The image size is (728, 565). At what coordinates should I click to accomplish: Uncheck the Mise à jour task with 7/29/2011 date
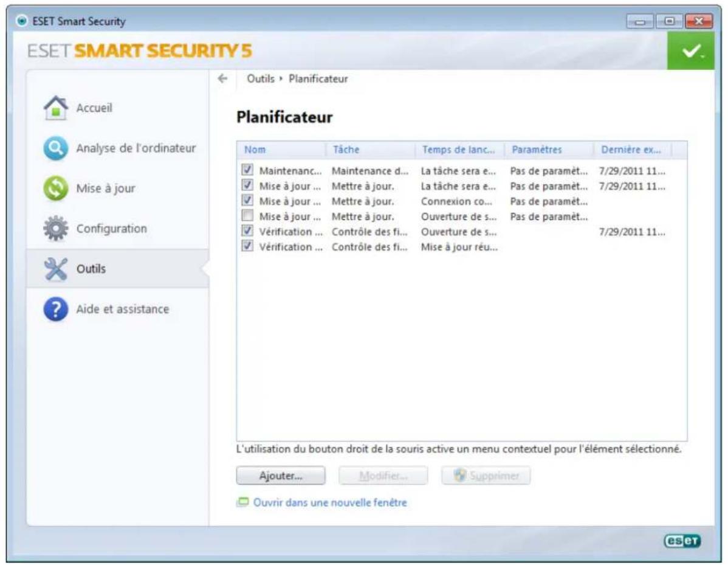click(247, 185)
